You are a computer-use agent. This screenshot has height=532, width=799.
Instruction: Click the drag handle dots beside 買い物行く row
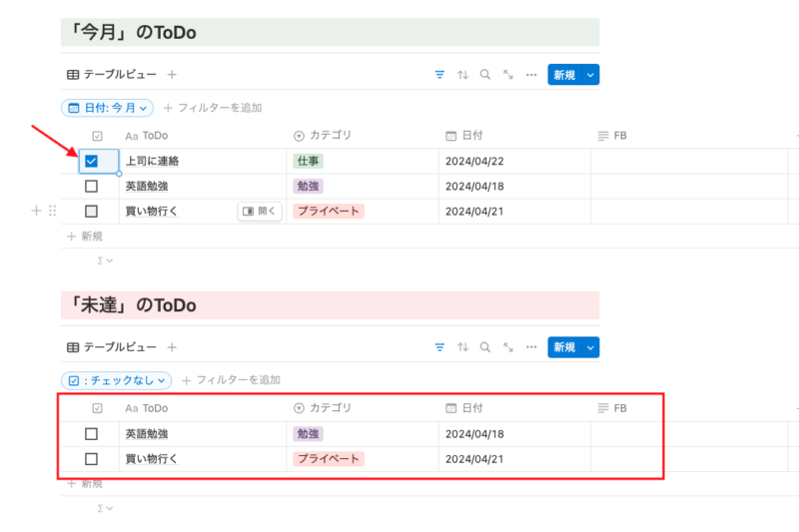pyautogui.click(x=52, y=211)
